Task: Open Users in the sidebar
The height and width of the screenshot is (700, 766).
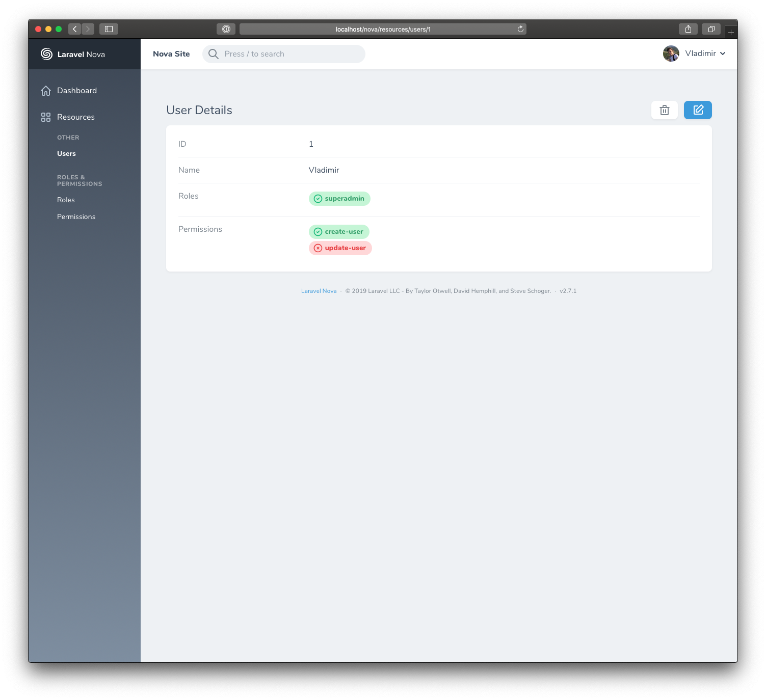Action: [66, 153]
